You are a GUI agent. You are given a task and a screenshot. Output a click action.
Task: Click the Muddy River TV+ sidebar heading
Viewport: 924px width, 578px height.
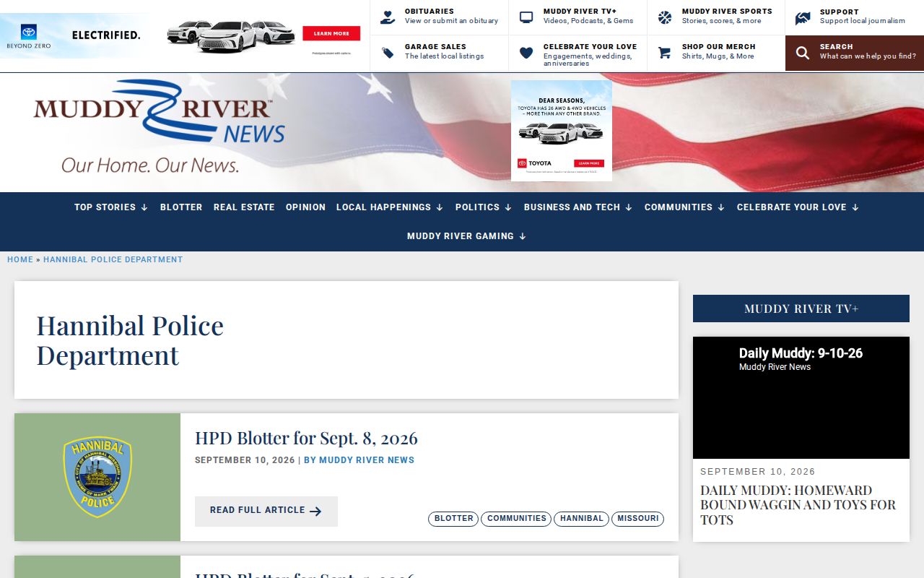[801, 309]
